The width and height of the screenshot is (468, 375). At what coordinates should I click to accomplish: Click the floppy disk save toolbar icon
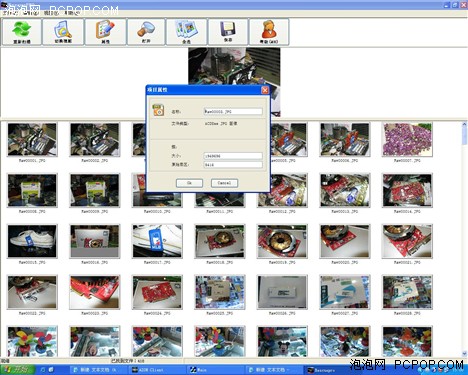[228, 32]
